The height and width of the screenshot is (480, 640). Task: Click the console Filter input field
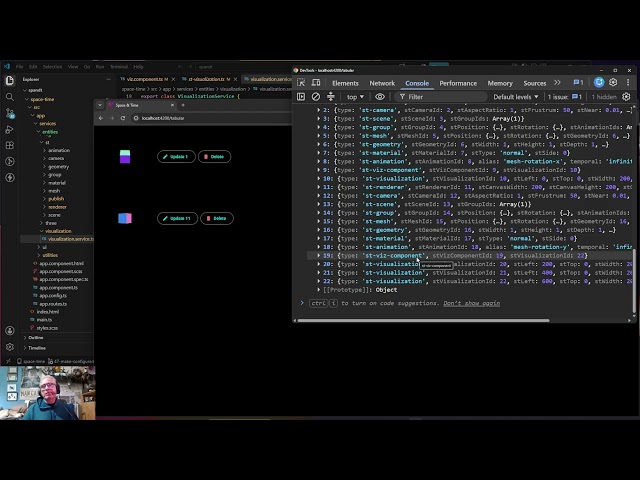pos(441,97)
